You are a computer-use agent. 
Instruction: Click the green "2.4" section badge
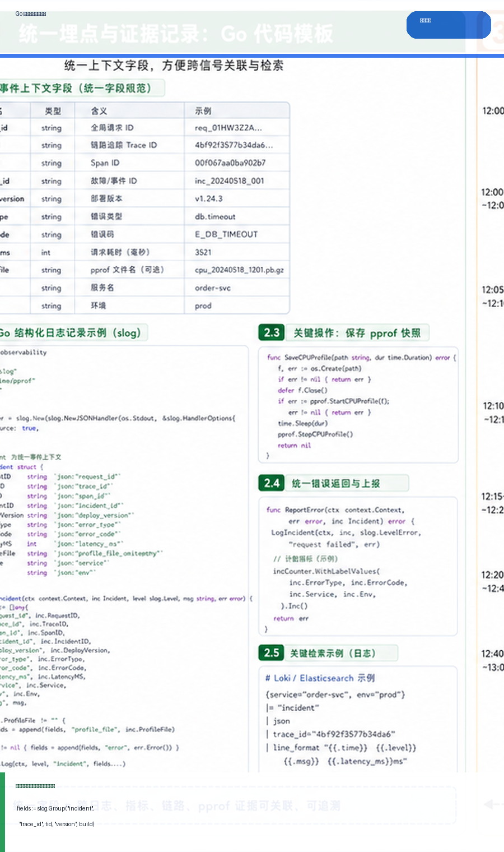[272, 483]
